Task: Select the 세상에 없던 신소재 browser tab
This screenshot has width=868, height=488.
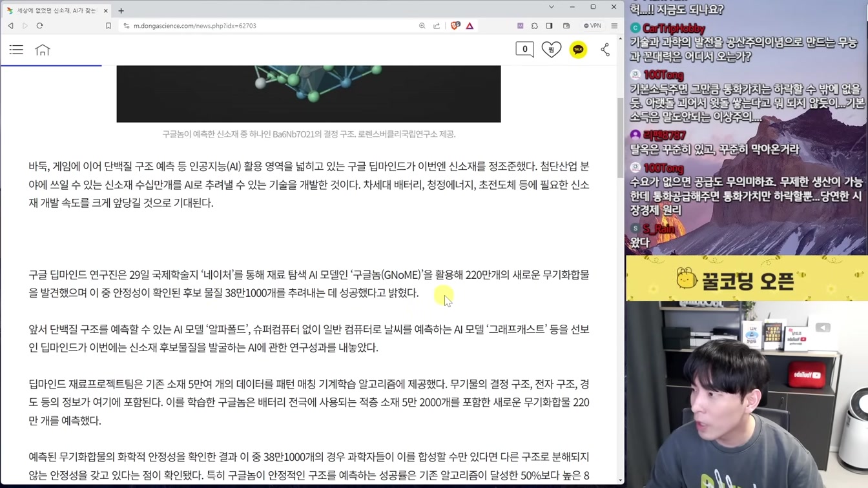Action: (57, 10)
